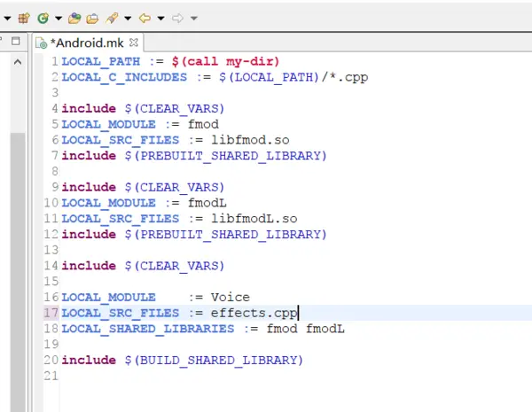Close the *Android.mk editor tab
The height and width of the screenshot is (412, 532).
point(134,43)
